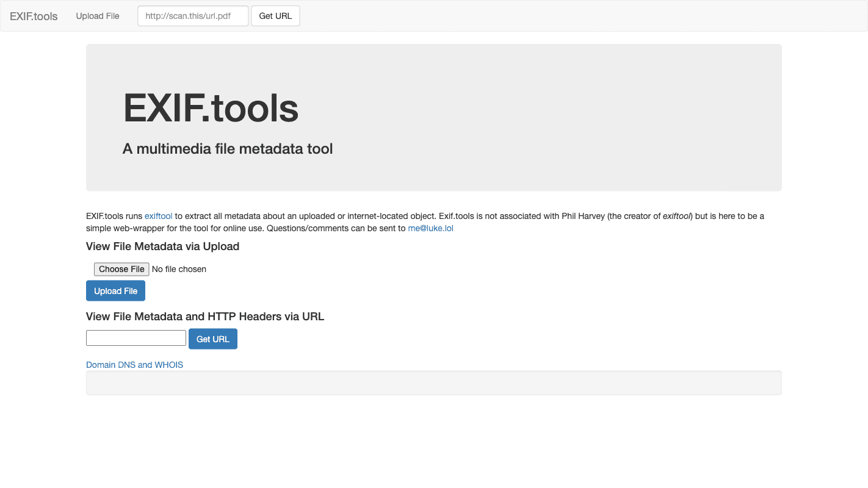Screen dimensions: 868x488
Task: Click the large EXIF.tools heading
Action: tap(211, 107)
